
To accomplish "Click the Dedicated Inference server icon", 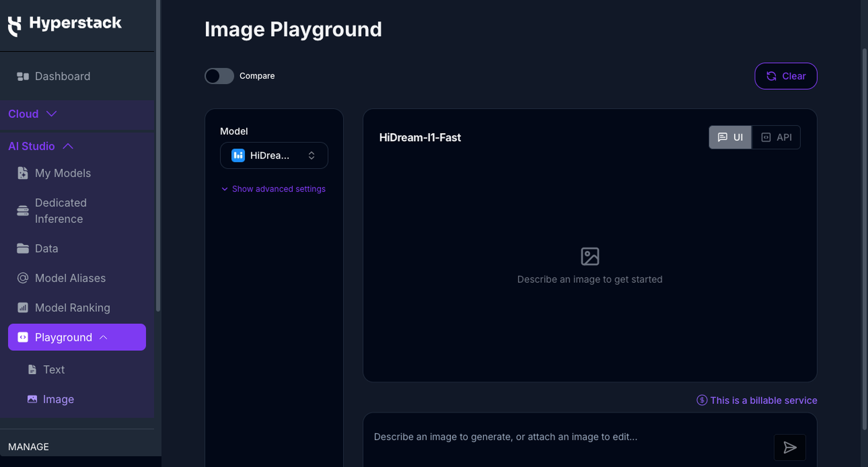I will coord(23,211).
